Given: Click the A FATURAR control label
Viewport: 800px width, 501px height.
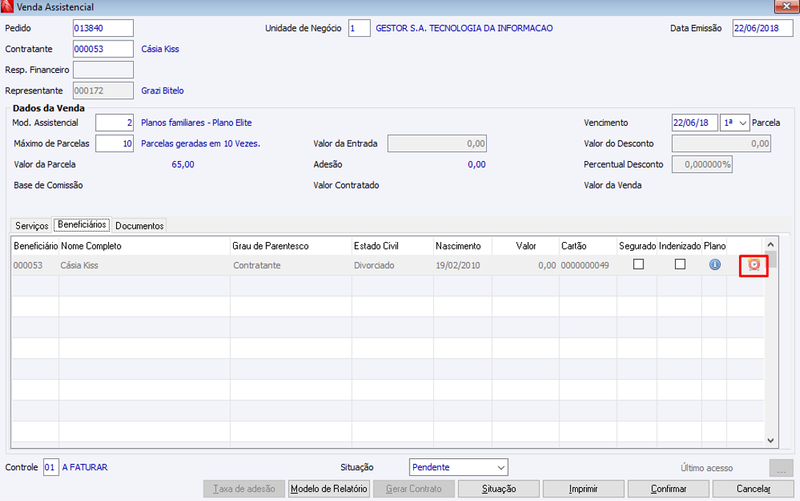Looking at the screenshot, I should (x=85, y=467).
